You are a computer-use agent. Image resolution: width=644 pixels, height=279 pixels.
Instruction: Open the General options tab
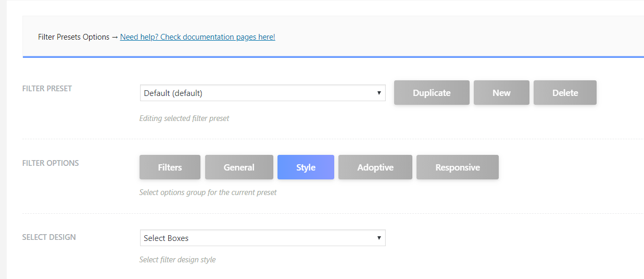(x=239, y=167)
